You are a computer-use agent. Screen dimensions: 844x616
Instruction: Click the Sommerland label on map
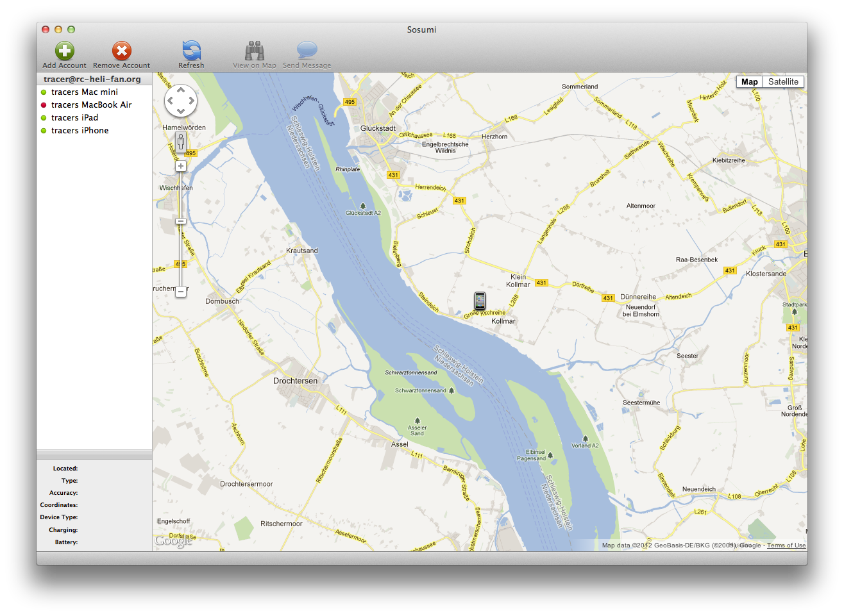pos(580,87)
